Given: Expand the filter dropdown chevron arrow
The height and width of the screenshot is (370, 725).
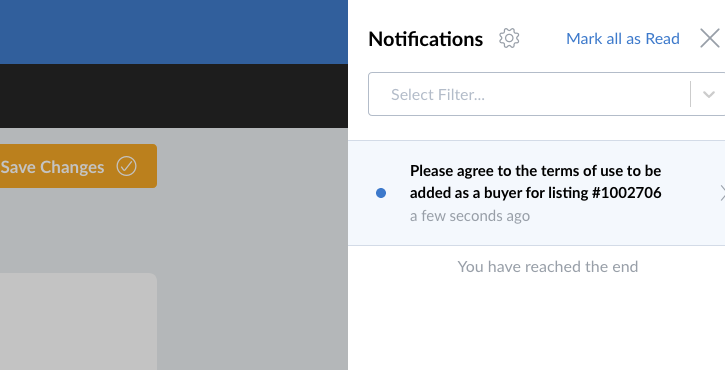Looking at the screenshot, I should pyautogui.click(x=709, y=94).
